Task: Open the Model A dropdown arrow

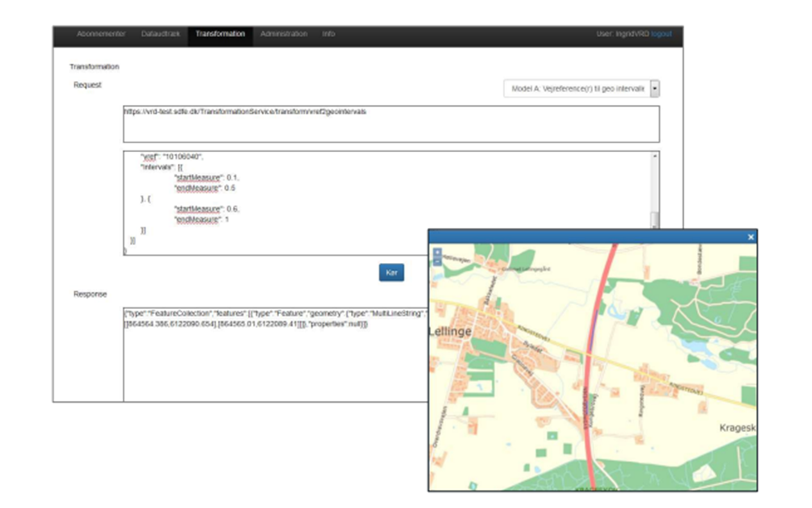Action: [654, 88]
